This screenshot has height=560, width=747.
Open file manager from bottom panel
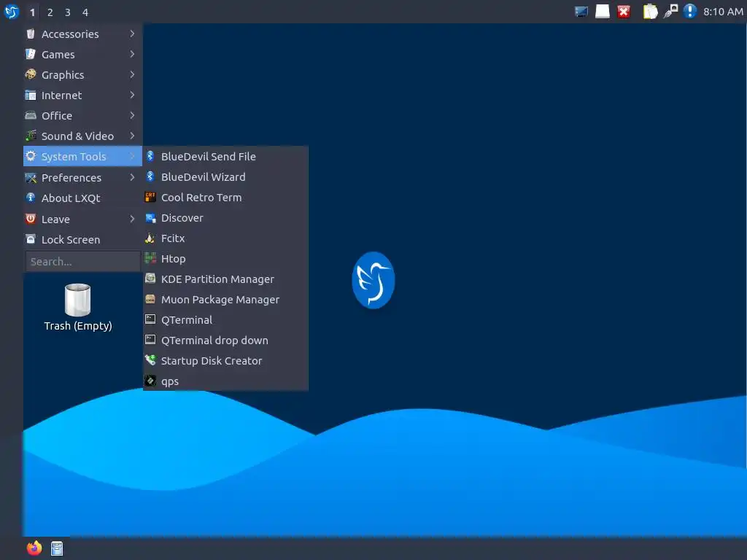[x=57, y=548]
